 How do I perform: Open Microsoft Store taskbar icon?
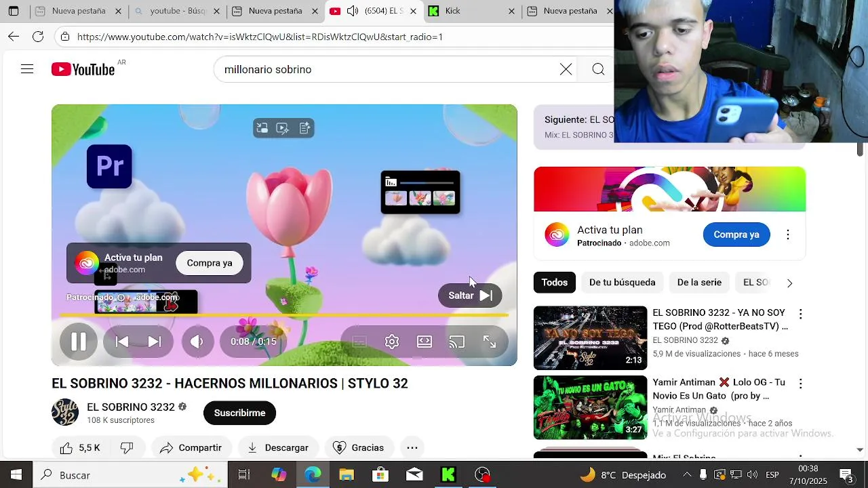pyautogui.click(x=380, y=475)
